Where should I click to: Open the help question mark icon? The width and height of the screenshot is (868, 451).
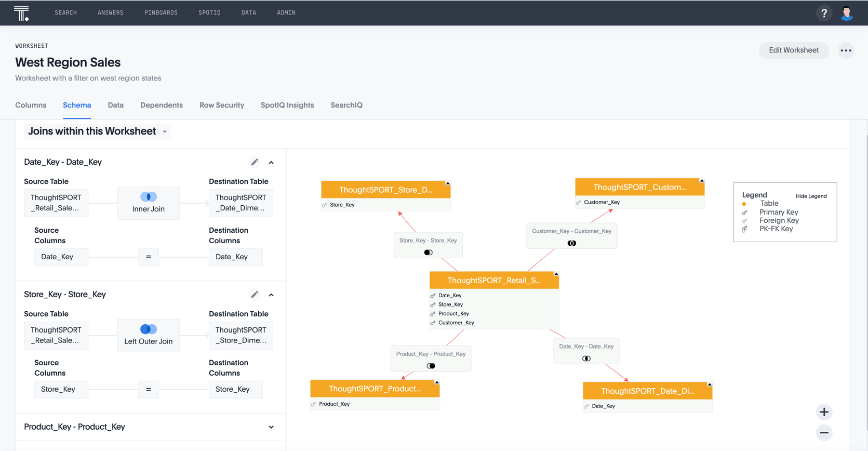pyautogui.click(x=824, y=13)
